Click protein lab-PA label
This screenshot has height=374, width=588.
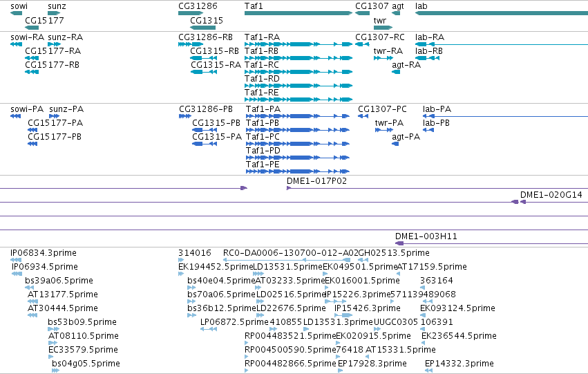[437, 109]
